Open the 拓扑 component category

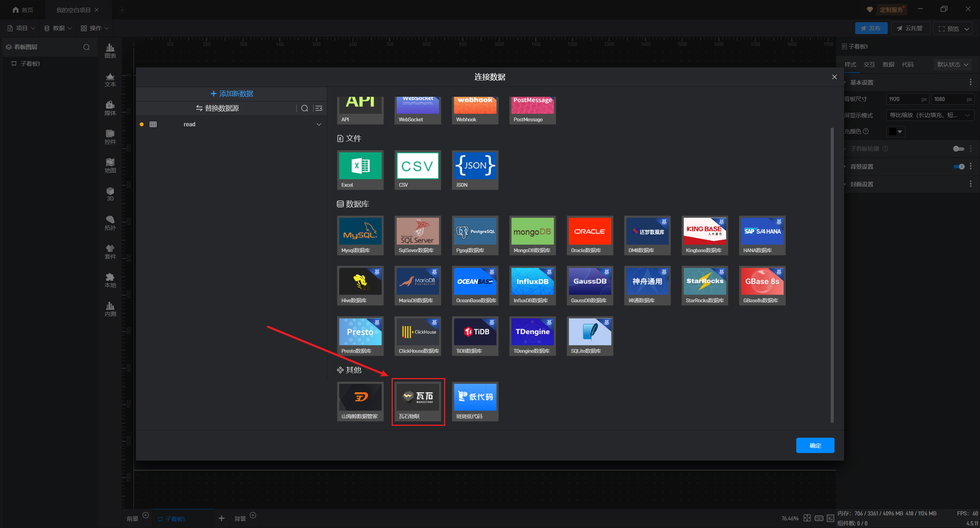(x=110, y=223)
